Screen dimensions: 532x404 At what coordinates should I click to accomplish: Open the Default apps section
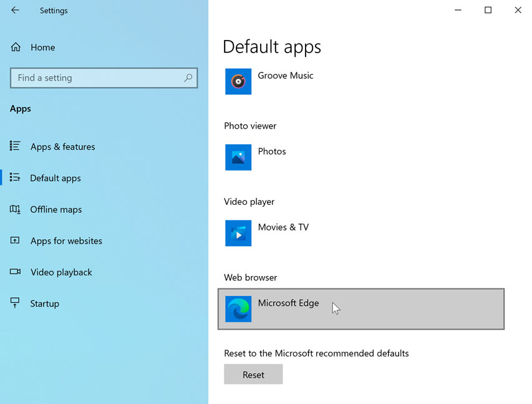(x=55, y=177)
